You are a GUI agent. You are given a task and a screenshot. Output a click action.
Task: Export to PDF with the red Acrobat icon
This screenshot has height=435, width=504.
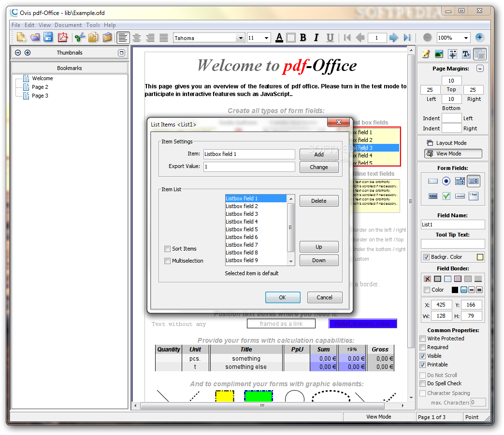click(63, 38)
